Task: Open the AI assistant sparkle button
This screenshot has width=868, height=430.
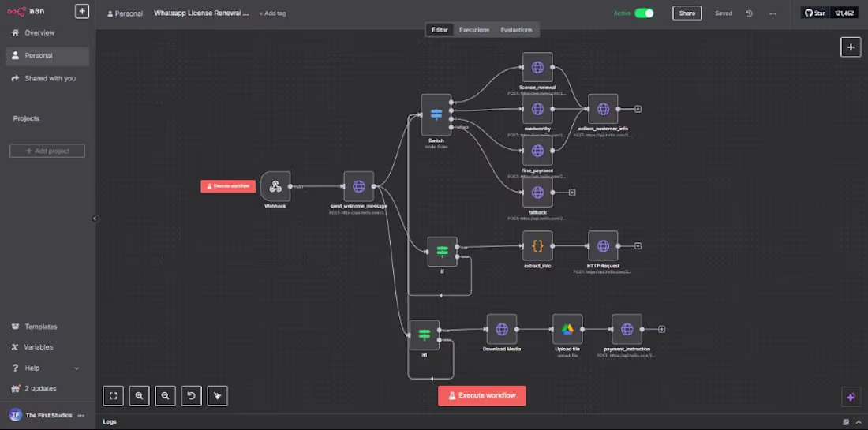Action: (851, 396)
